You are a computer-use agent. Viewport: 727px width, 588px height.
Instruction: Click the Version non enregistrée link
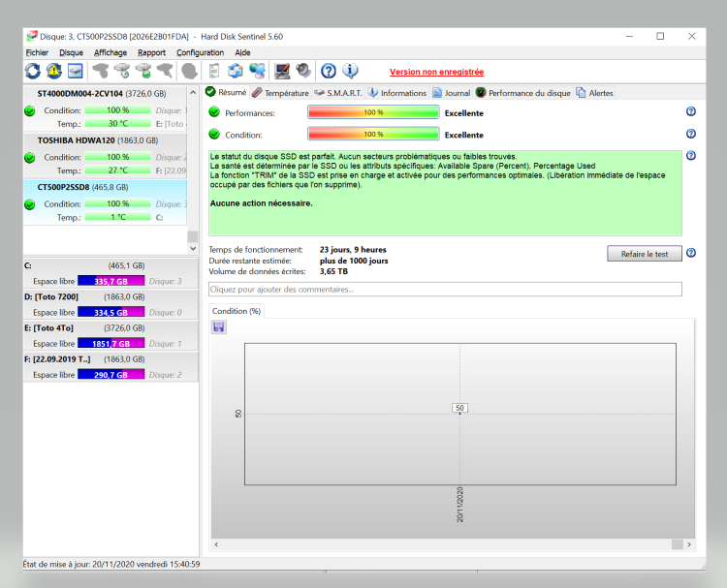click(x=436, y=72)
